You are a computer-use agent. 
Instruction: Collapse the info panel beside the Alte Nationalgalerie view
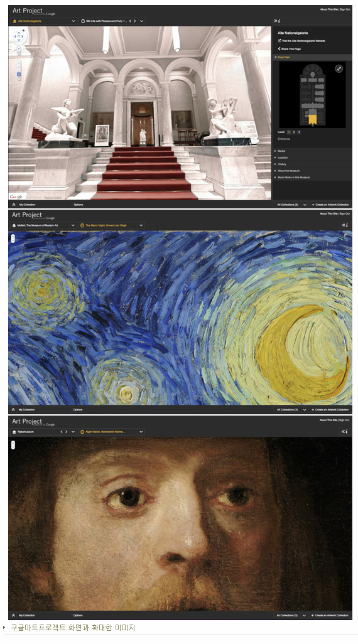276,21
